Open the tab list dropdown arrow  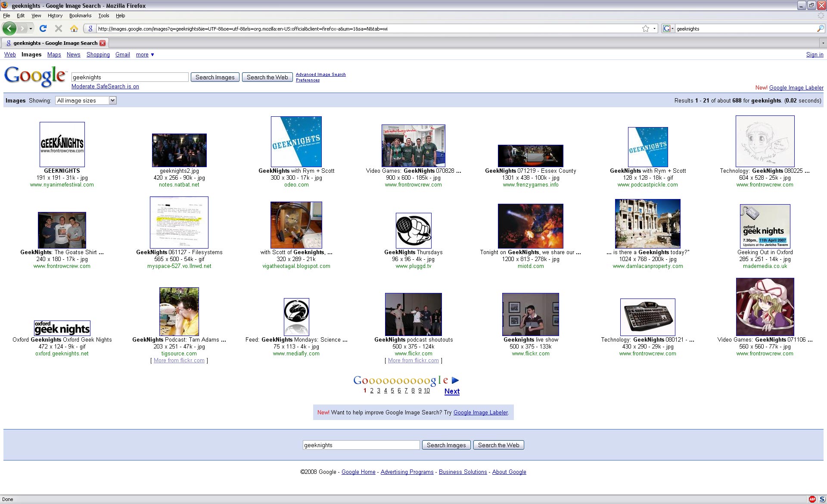point(823,43)
